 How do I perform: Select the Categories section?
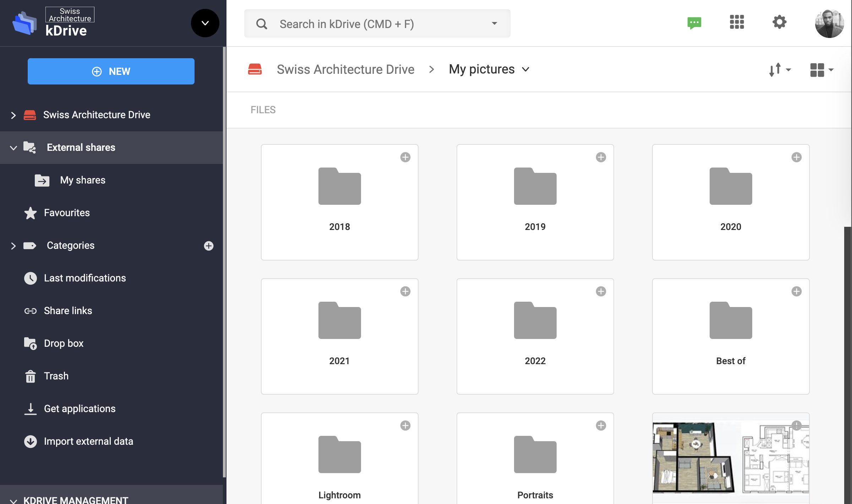pos(70,245)
